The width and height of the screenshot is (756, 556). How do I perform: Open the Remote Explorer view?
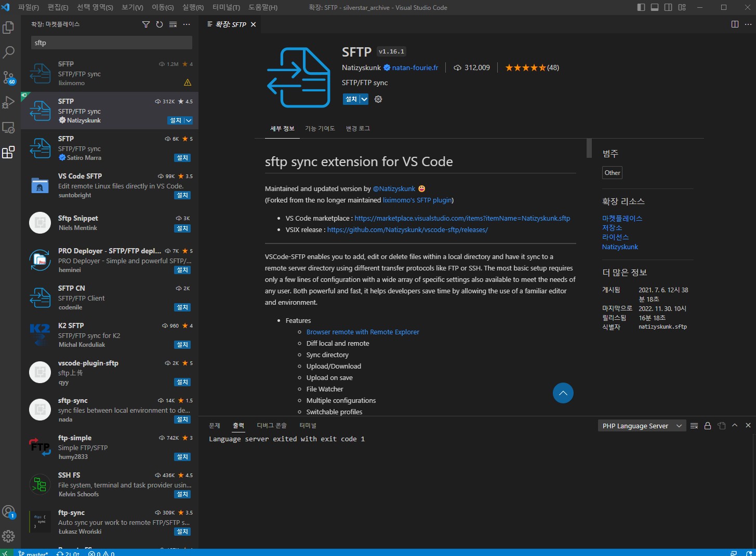point(8,127)
